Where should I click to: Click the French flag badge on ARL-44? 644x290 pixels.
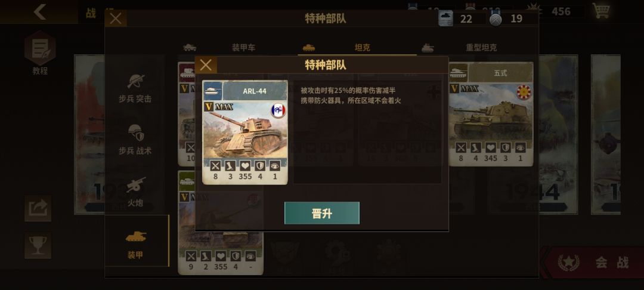[x=278, y=111]
